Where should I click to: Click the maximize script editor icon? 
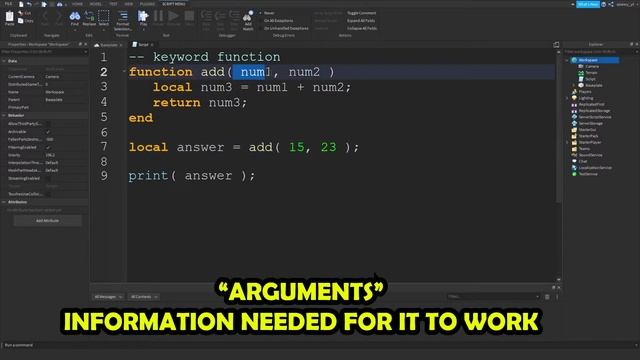(x=556, y=44)
